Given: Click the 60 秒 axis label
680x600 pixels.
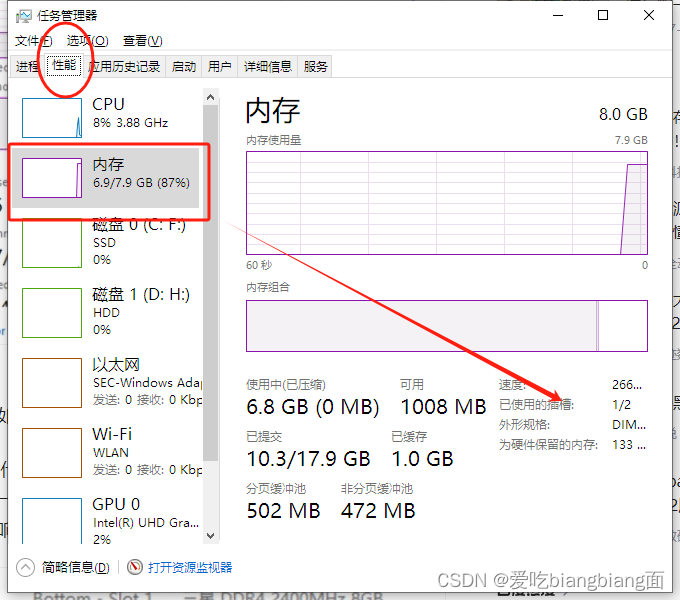Looking at the screenshot, I should click(x=259, y=265).
